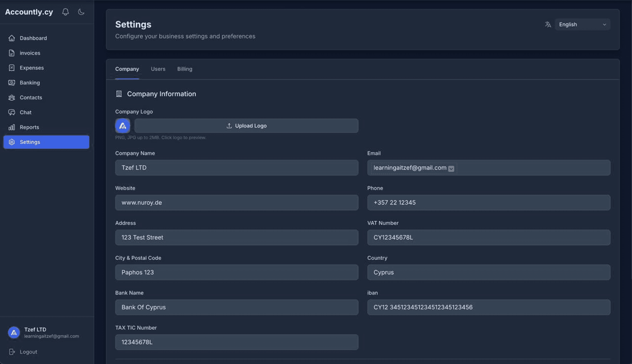The height and width of the screenshot is (364, 632).
Task: Click Tzef LTD profile avatar
Action: [14, 333]
